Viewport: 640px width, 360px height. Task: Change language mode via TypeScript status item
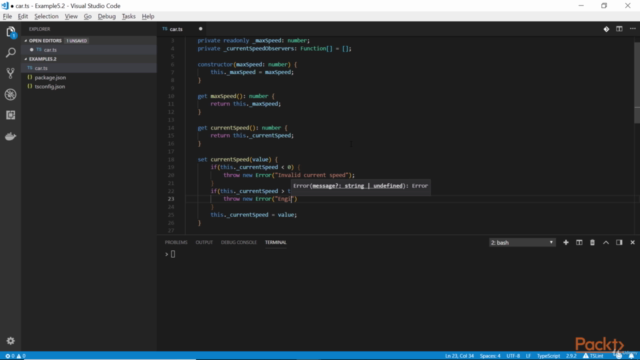(548, 356)
